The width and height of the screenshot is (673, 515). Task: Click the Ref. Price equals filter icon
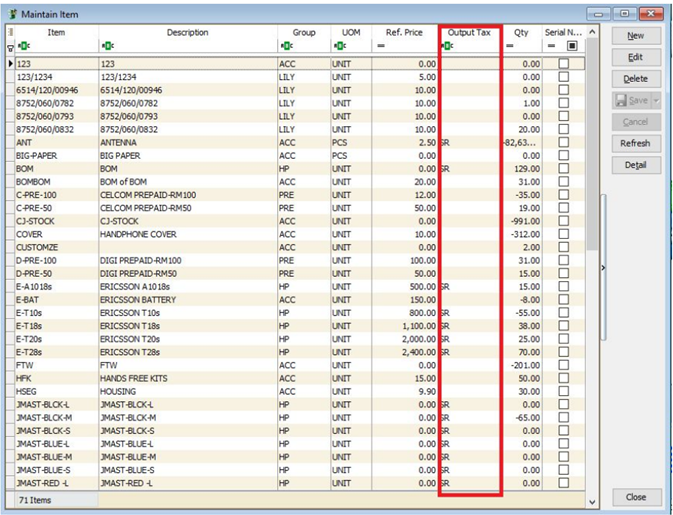pyautogui.click(x=381, y=46)
